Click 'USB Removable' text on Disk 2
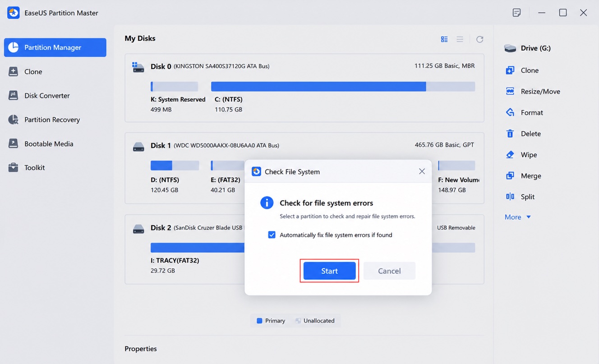 click(x=456, y=228)
